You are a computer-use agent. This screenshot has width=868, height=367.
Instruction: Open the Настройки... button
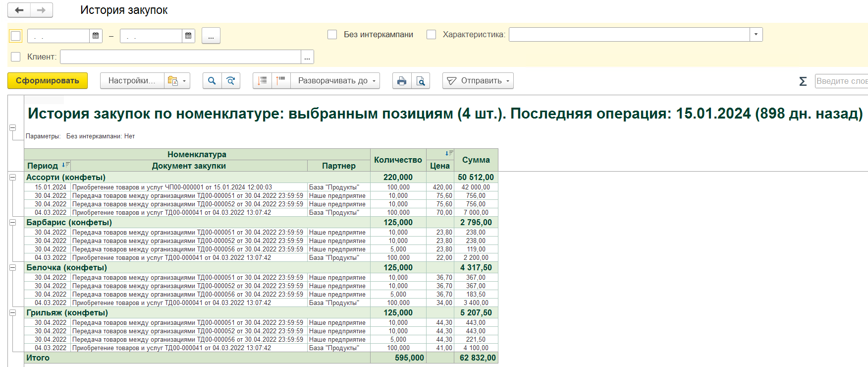click(132, 81)
